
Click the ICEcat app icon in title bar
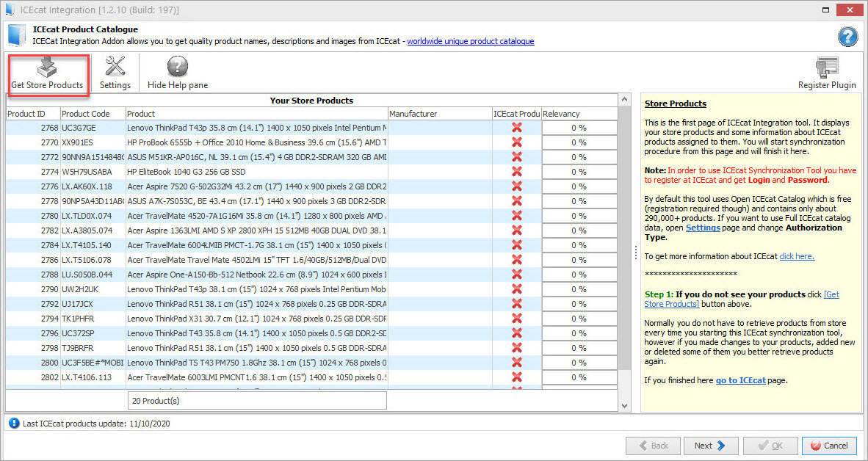coord(10,10)
